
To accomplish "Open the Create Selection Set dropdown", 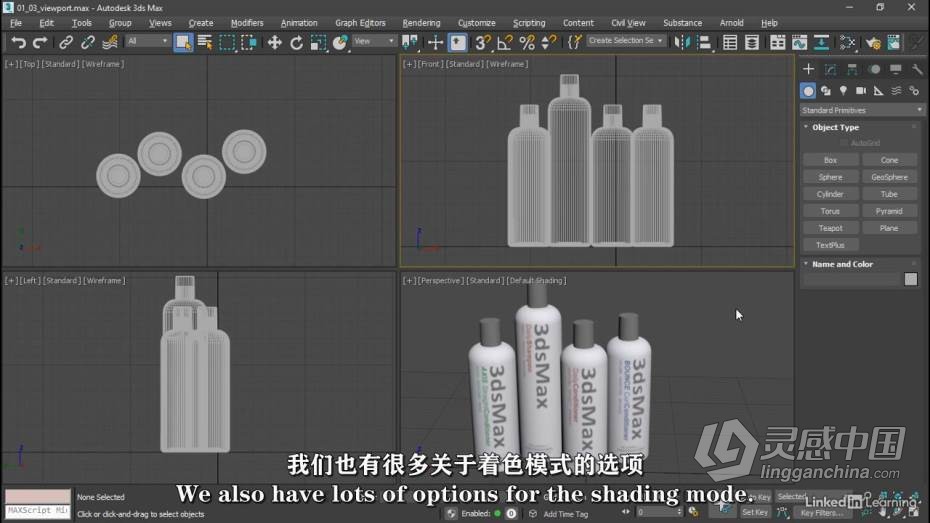I will (626, 41).
